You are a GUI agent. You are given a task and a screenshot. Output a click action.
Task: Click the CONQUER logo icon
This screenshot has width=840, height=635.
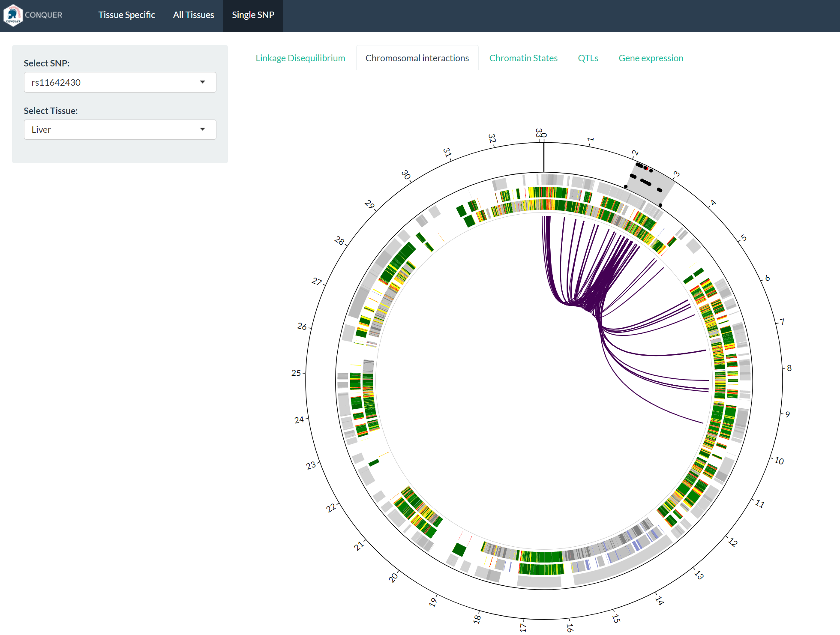[13, 15]
